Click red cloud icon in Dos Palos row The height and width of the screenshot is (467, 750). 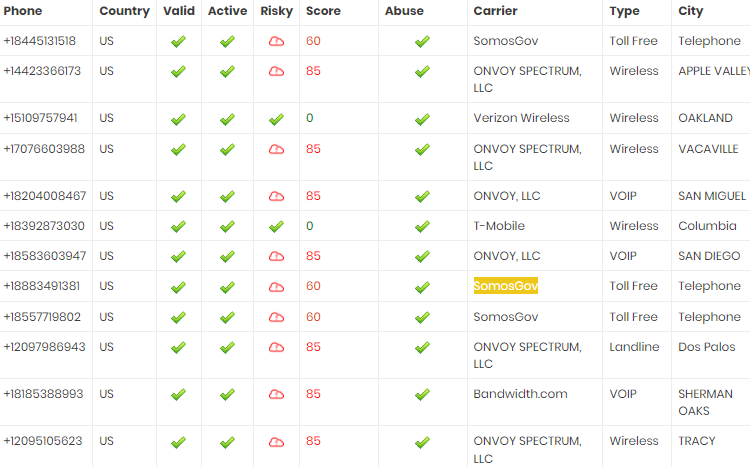click(x=276, y=347)
